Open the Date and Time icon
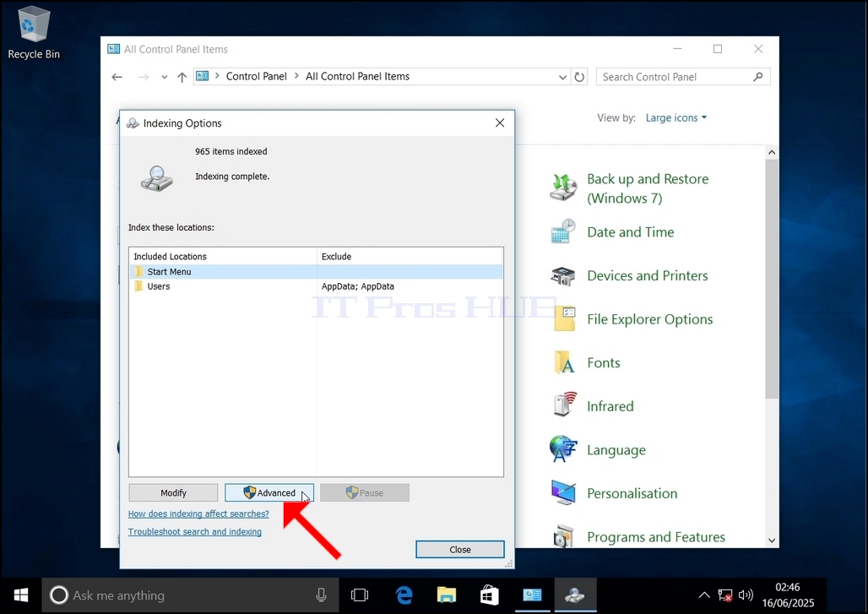This screenshot has width=868, height=614. 563,231
